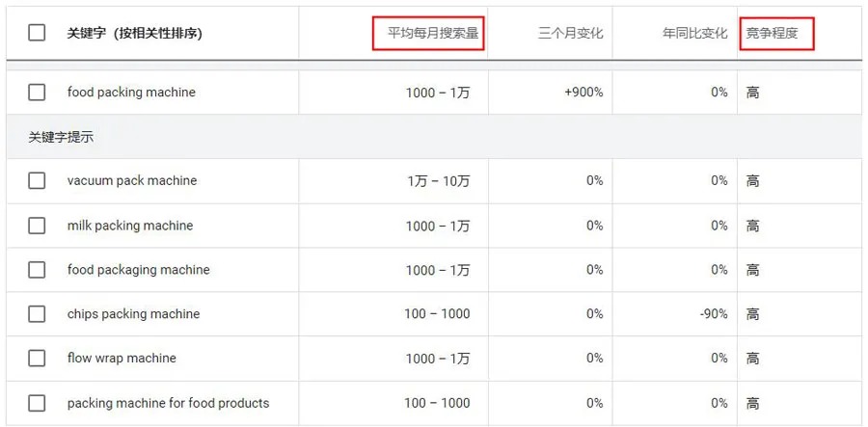
Task: Open the food packing machine keyword
Action: click(131, 93)
